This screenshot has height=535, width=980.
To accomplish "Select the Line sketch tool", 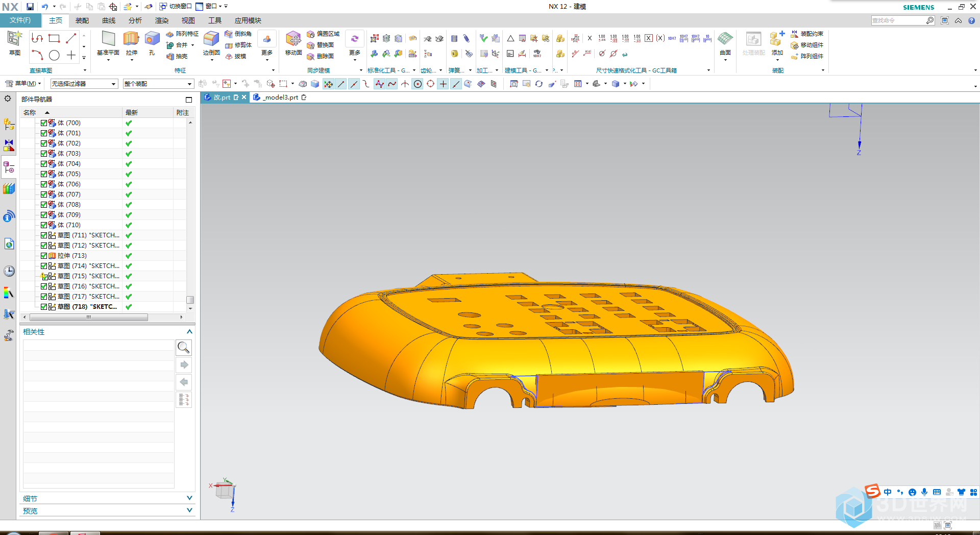I will coord(71,38).
